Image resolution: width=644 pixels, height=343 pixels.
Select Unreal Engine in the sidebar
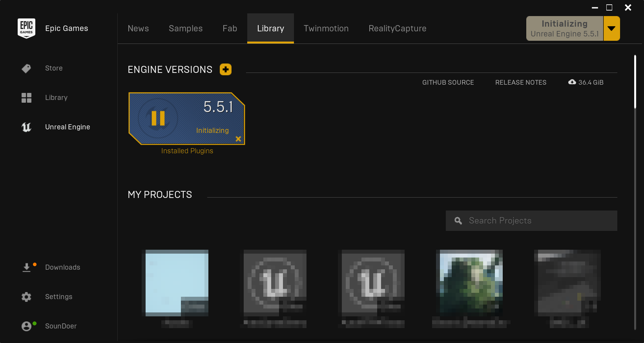[x=68, y=127]
